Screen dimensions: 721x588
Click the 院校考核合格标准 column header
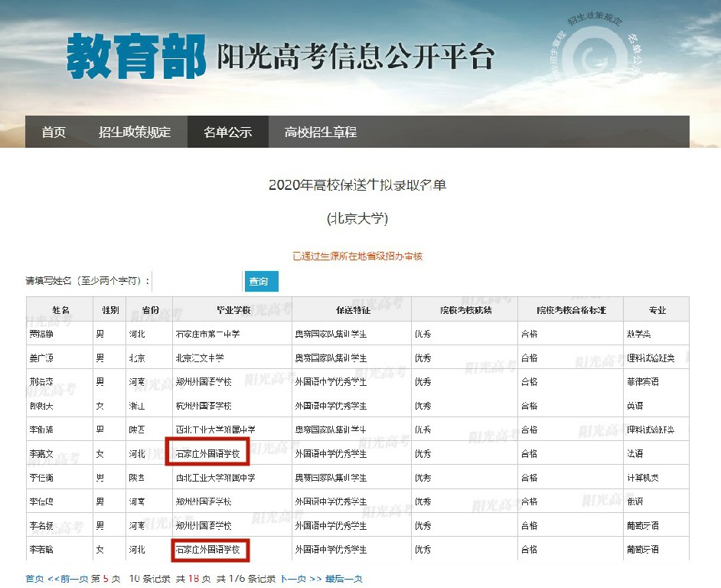click(x=571, y=310)
